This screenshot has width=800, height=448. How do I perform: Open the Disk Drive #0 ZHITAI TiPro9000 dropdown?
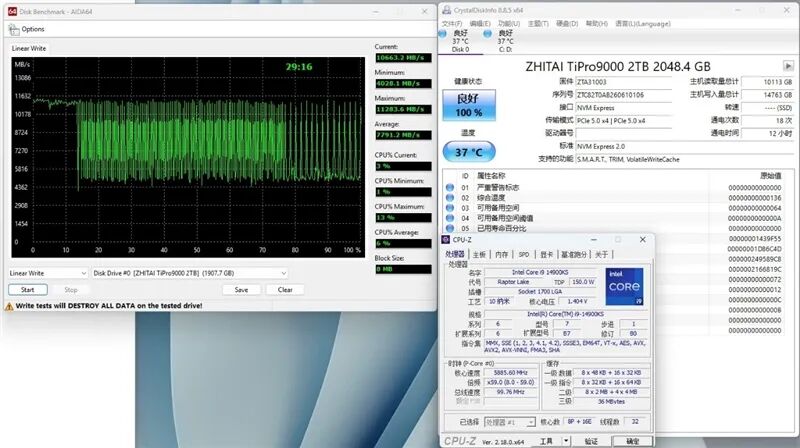189,273
